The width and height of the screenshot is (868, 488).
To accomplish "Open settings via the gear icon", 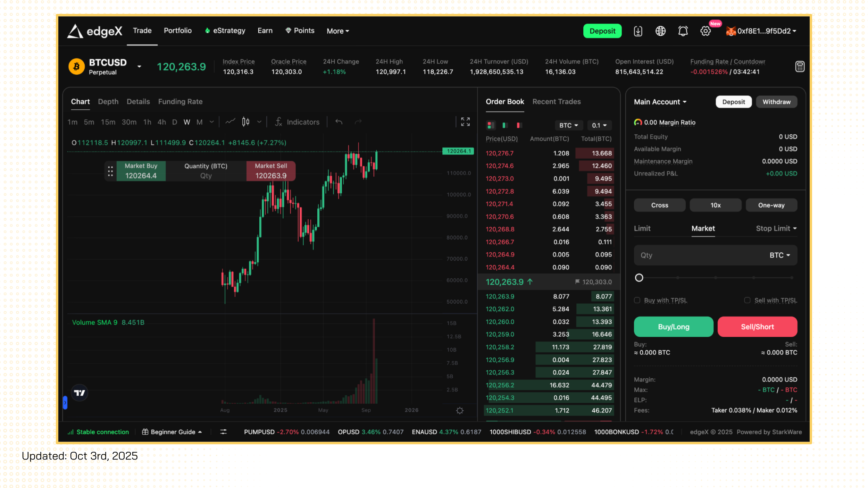I will click(706, 31).
